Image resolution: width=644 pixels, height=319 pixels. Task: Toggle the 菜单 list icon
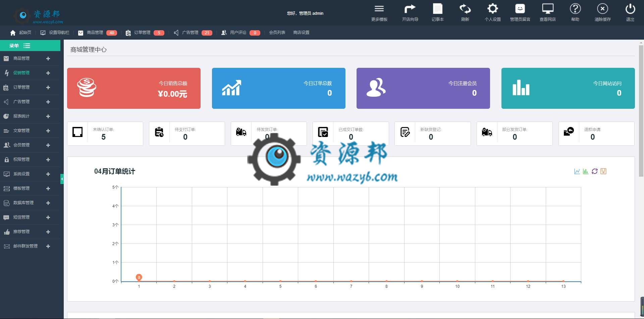click(x=27, y=46)
